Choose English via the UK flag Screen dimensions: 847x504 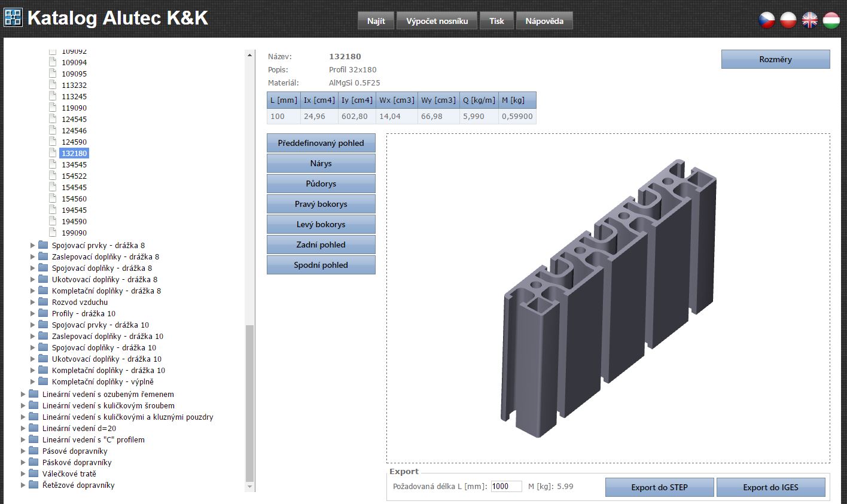[809, 20]
